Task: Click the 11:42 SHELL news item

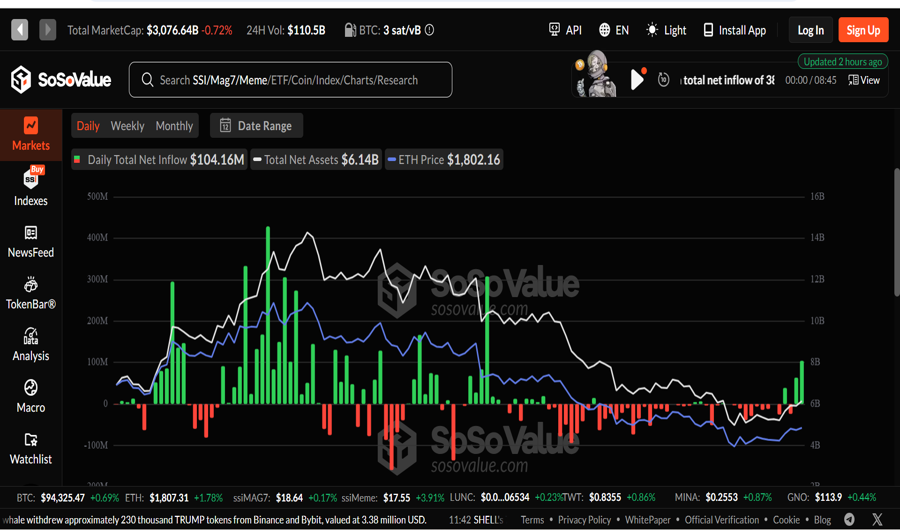Action: click(476, 520)
